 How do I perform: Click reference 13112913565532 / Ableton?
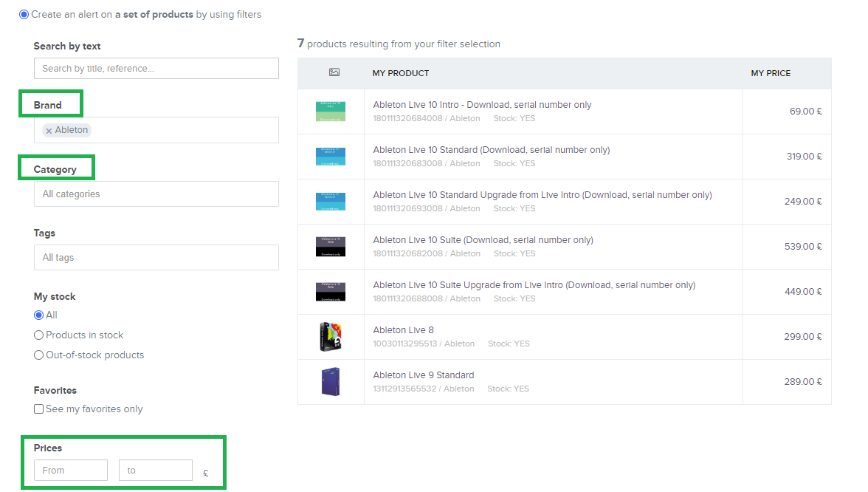coord(424,389)
